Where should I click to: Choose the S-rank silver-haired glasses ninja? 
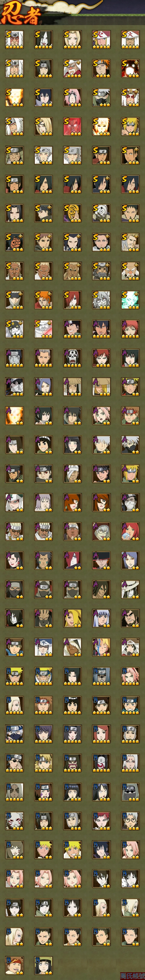(101, 300)
